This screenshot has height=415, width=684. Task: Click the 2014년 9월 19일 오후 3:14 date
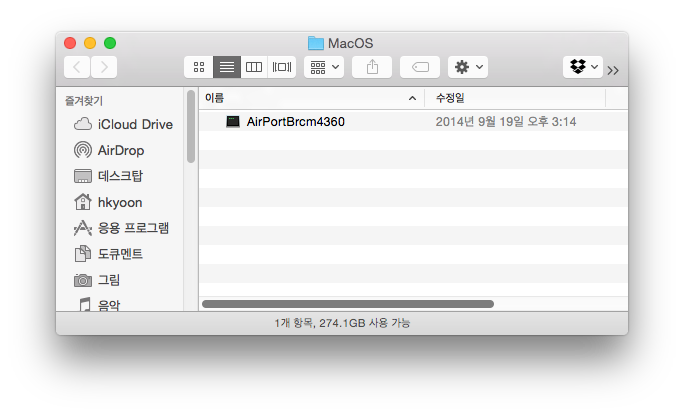click(x=506, y=122)
